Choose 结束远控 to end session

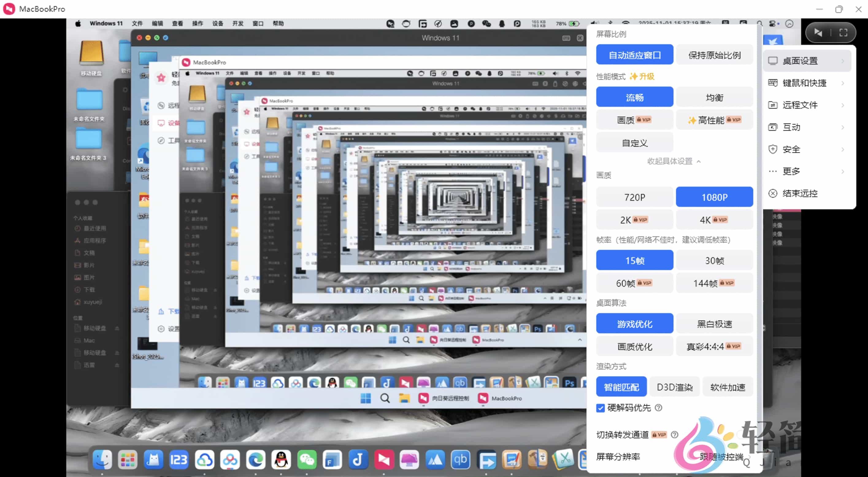pos(800,193)
